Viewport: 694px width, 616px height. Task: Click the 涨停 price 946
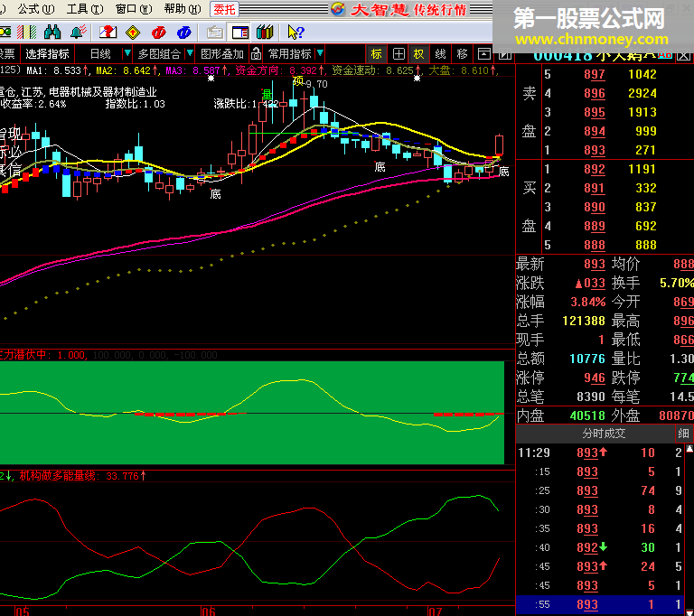594,378
